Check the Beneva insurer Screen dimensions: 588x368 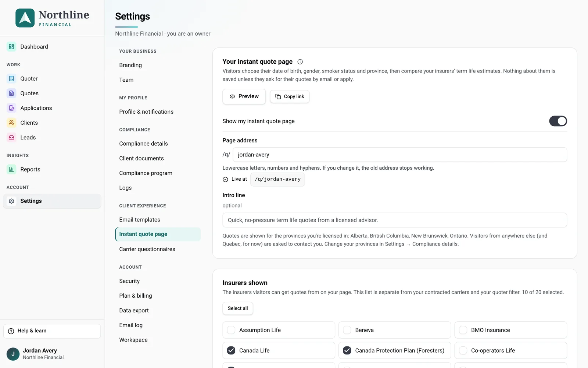tap(347, 330)
